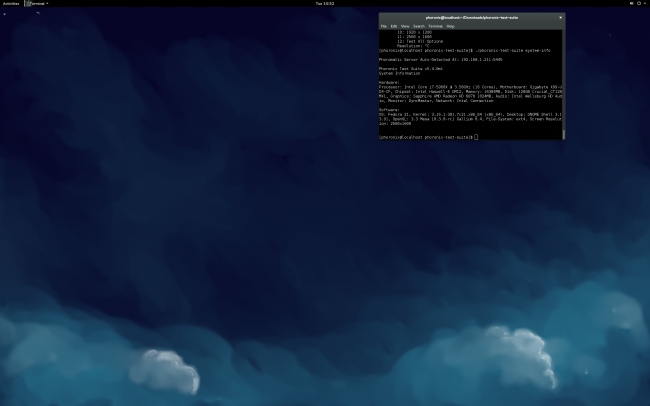
Task: Click the Terminal icon in top bar
Action: (27, 4)
